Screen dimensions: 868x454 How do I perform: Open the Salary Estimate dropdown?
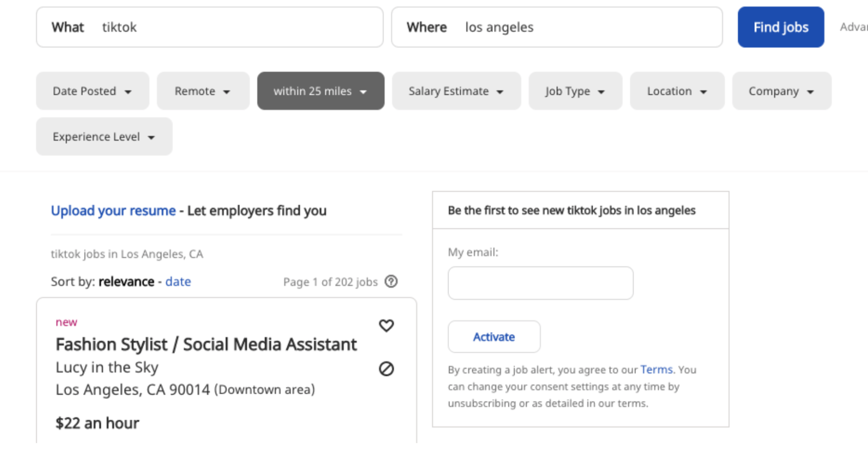(456, 91)
